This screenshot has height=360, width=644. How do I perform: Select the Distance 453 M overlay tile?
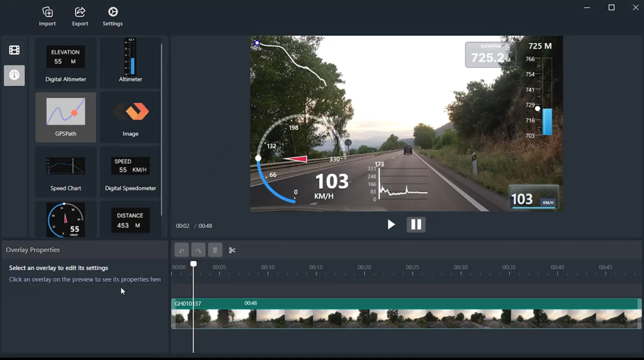click(130, 220)
